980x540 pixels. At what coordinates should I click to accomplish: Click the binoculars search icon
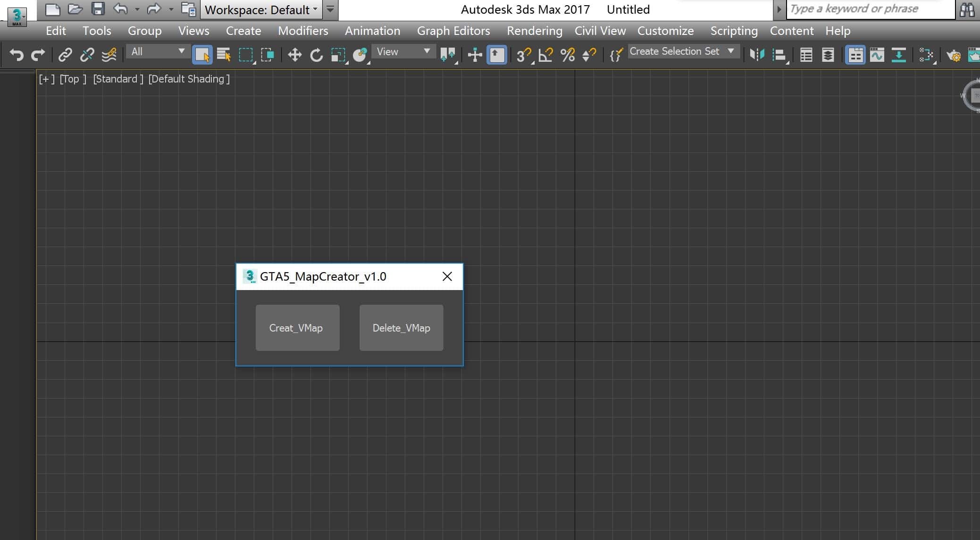tap(967, 9)
